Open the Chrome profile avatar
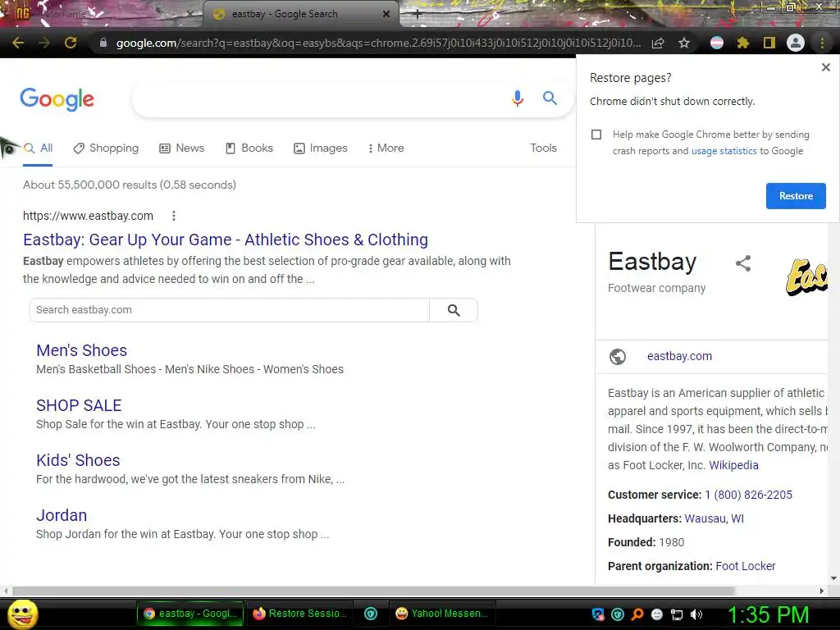The image size is (840, 630). click(x=796, y=43)
